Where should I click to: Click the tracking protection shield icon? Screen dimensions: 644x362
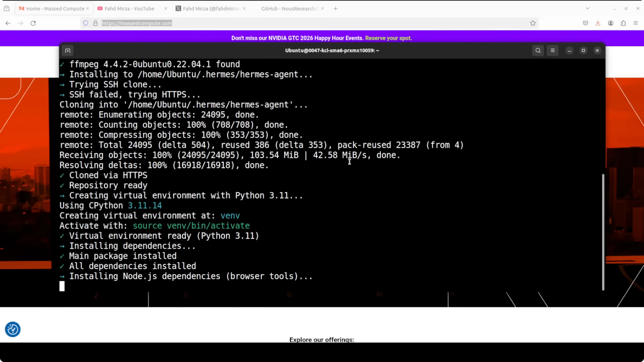(x=86, y=23)
